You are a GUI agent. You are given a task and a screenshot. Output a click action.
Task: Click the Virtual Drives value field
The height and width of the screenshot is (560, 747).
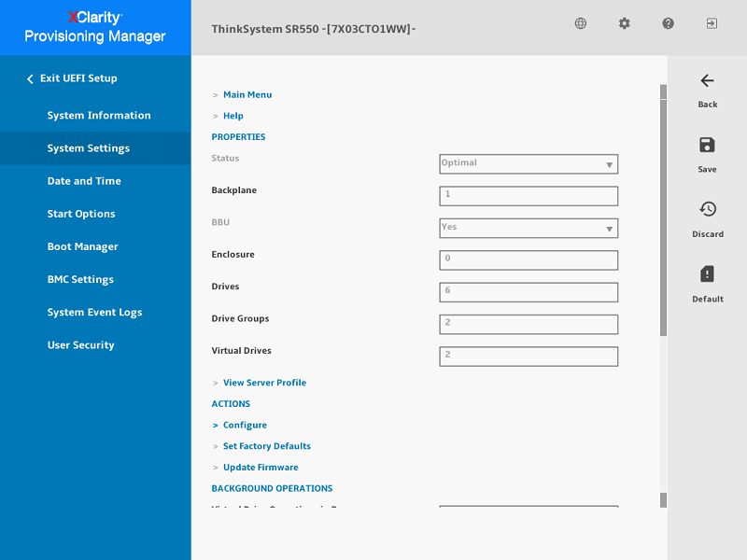[x=529, y=357]
